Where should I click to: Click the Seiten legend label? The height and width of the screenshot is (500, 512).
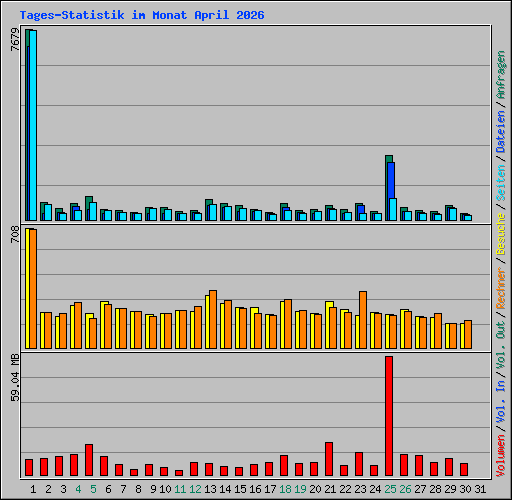click(501, 183)
